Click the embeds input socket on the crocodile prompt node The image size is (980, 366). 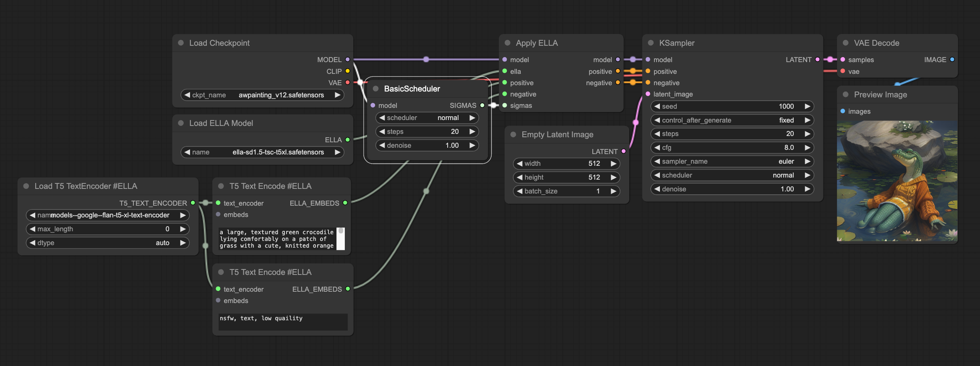pos(218,214)
